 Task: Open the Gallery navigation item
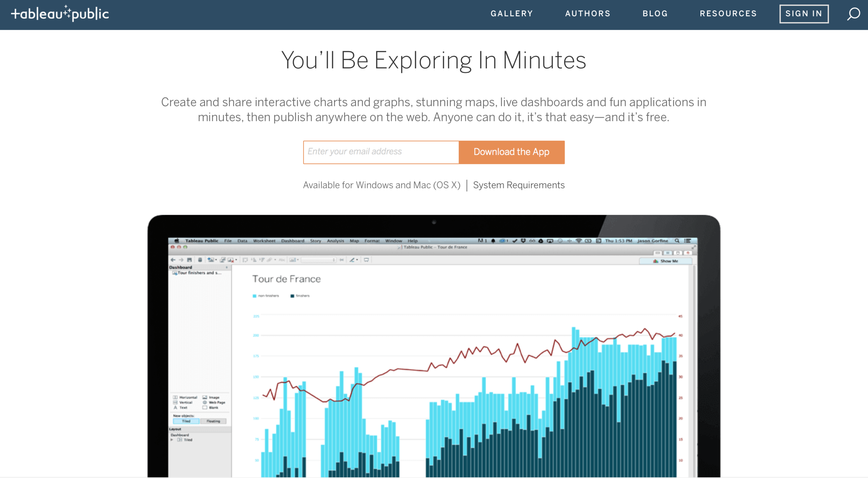pos(512,14)
